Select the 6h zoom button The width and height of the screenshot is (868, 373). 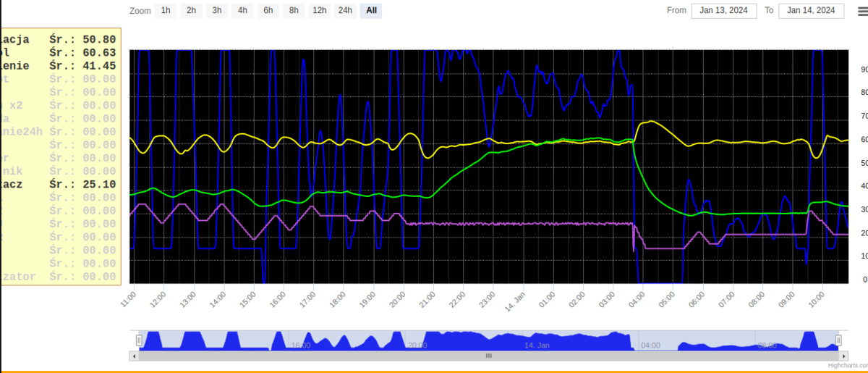268,11
